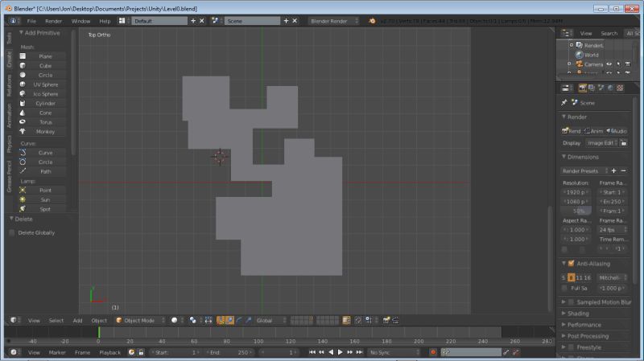Image resolution: width=644 pixels, height=361 pixels.
Task: Toggle the timeline auto-keying record button
Action: click(x=433, y=352)
